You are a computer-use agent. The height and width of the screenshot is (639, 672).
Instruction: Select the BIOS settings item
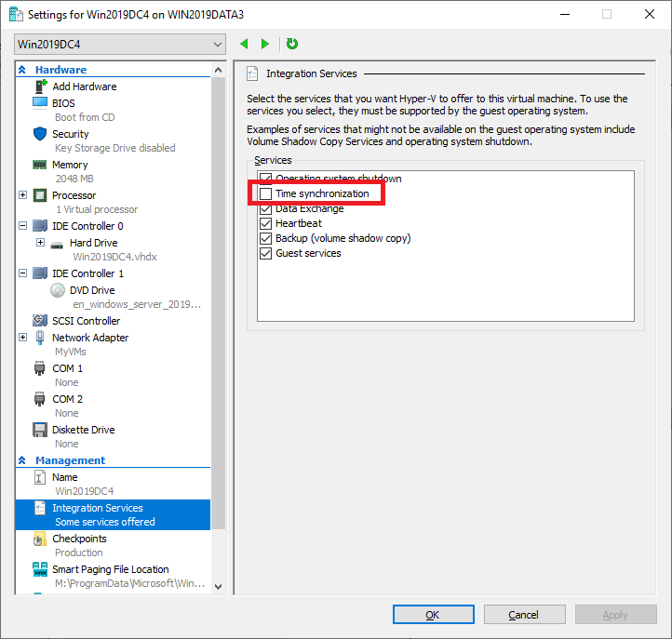63,103
